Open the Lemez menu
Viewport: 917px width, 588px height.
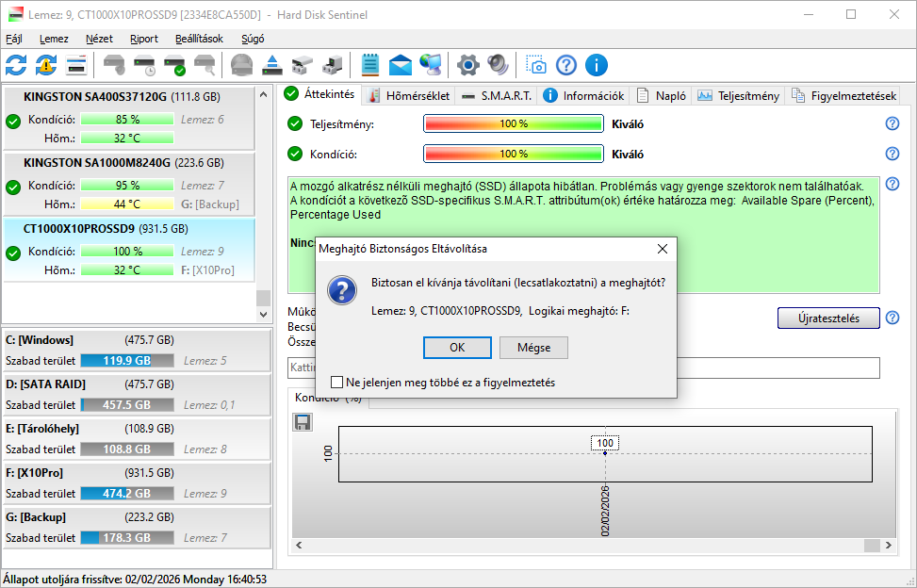point(54,39)
